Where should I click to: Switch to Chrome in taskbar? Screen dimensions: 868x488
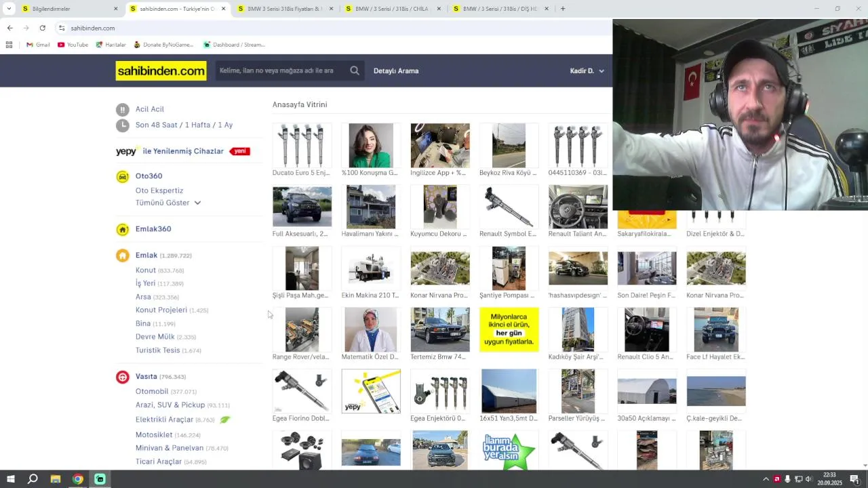click(x=78, y=479)
